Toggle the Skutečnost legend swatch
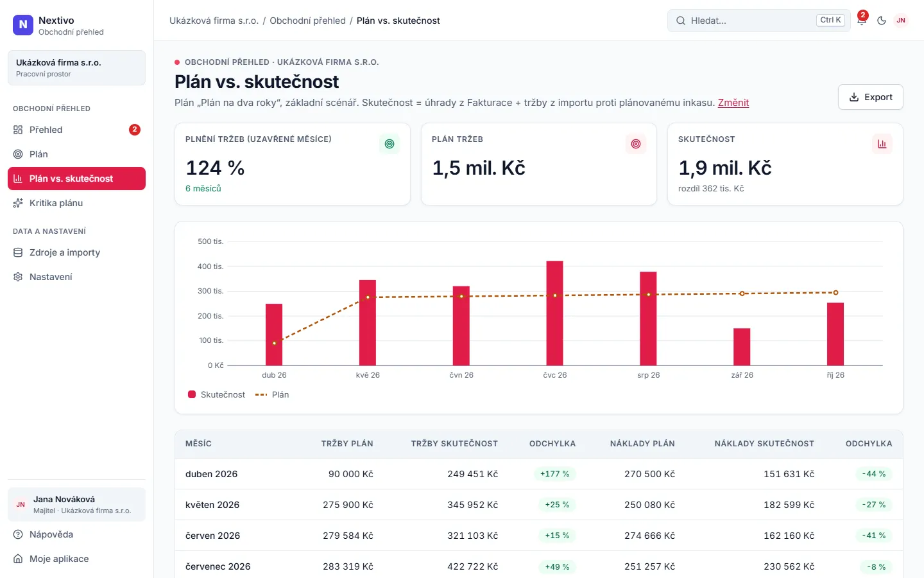 (x=191, y=394)
